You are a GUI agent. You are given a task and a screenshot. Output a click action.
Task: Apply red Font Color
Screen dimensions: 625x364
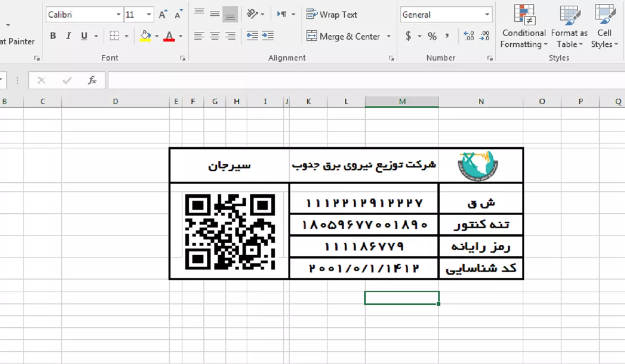[169, 36]
